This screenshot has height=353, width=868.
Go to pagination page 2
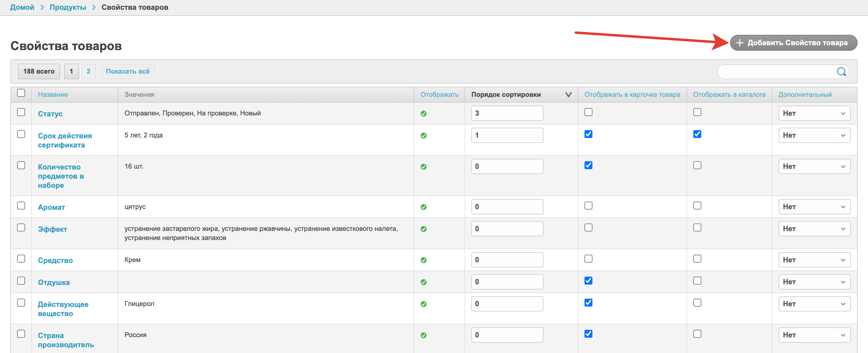tap(88, 71)
